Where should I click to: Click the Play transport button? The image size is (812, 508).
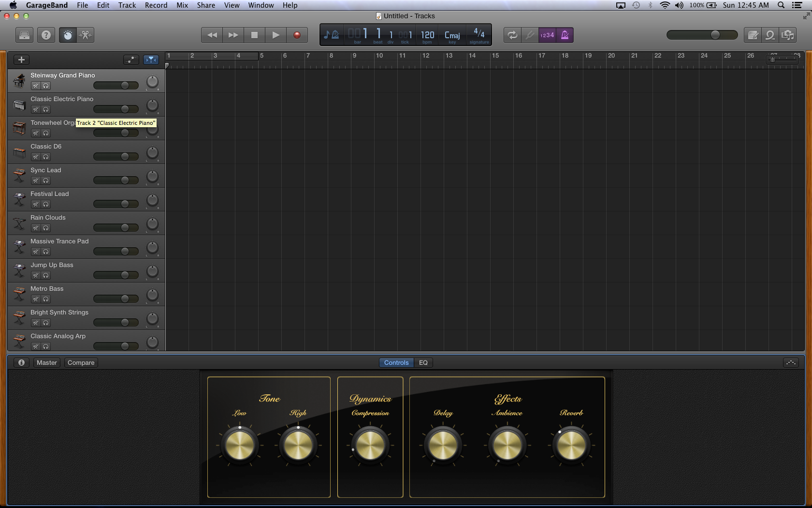pyautogui.click(x=275, y=35)
